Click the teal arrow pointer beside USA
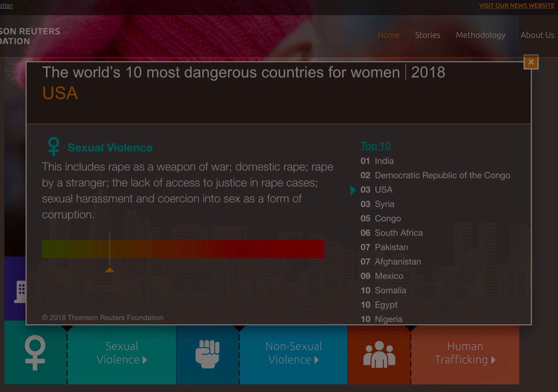Screen dimensions: 558x392 (353, 190)
